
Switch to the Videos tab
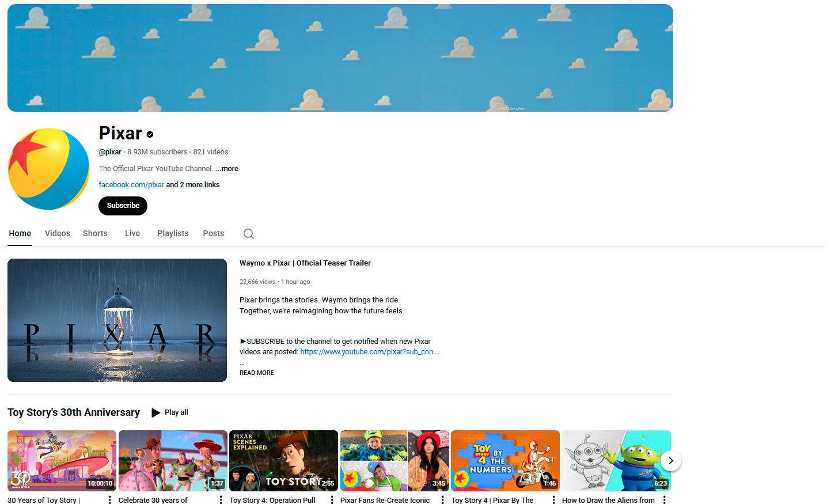(x=58, y=233)
